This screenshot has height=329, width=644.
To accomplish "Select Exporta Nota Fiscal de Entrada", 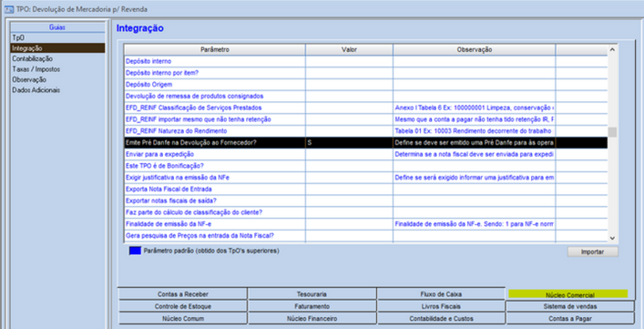I will pyautogui.click(x=365, y=190).
